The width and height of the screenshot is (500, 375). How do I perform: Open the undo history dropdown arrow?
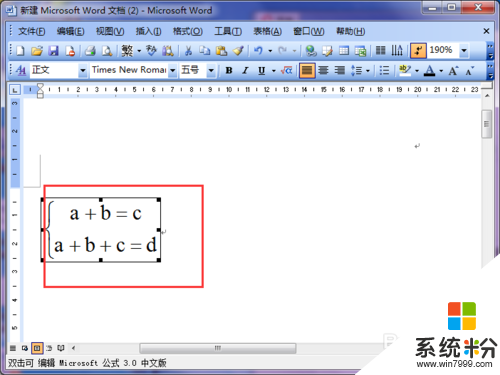270,51
